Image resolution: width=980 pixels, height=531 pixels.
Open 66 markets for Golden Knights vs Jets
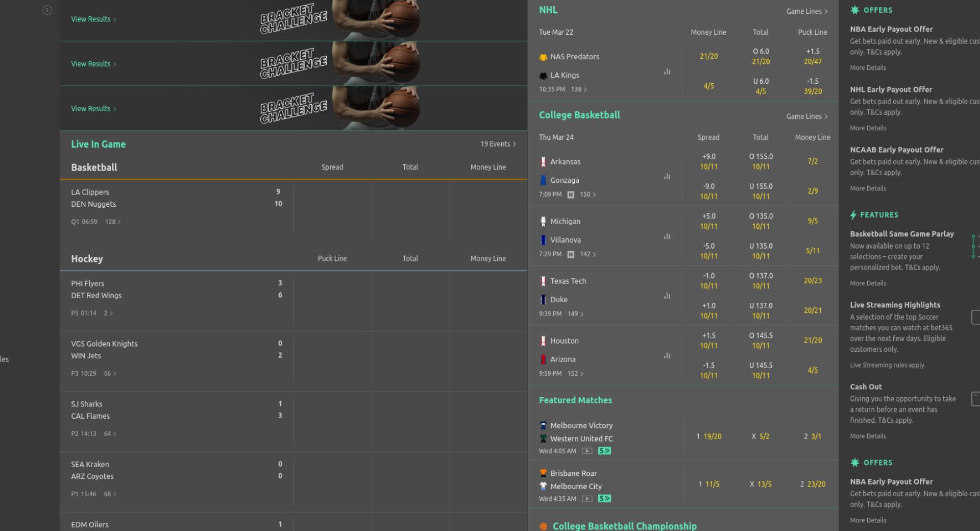pyautogui.click(x=110, y=374)
